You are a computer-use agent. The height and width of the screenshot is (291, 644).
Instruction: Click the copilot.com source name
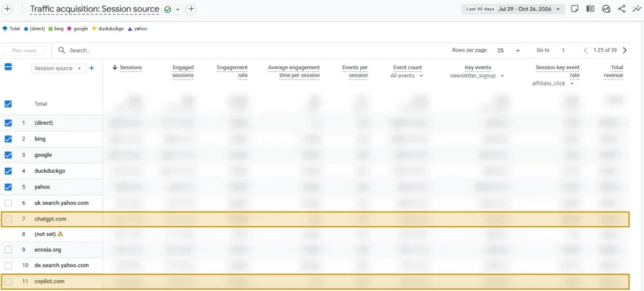coord(49,282)
